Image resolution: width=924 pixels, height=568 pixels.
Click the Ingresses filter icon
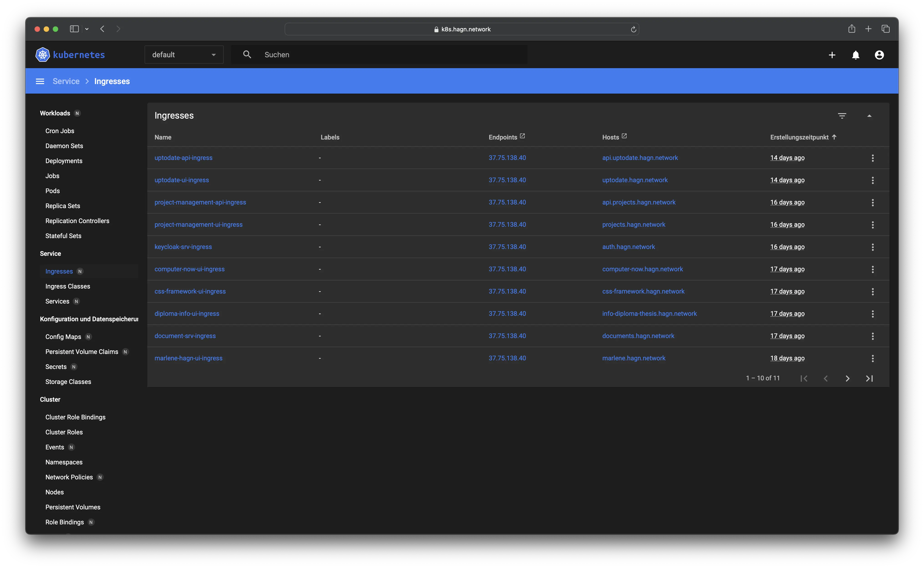[x=842, y=116]
